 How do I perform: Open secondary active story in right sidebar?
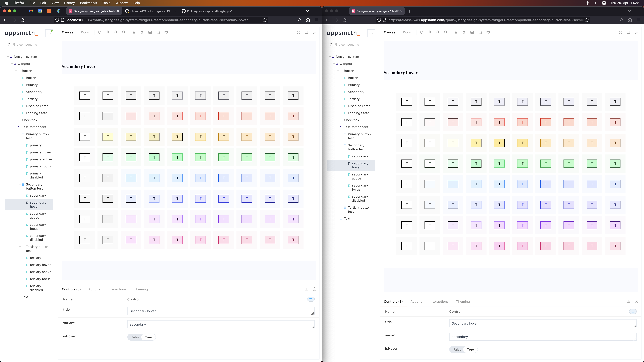[359, 176]
